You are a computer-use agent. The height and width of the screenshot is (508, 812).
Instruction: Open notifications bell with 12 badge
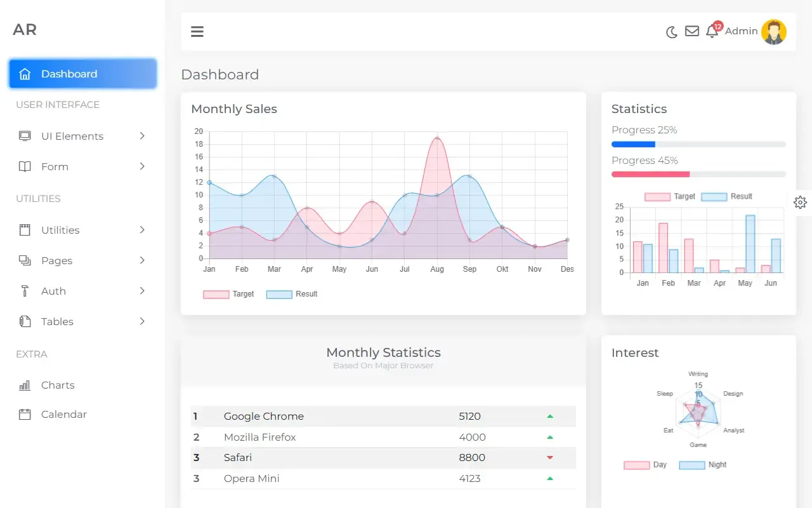coord(713,30)
